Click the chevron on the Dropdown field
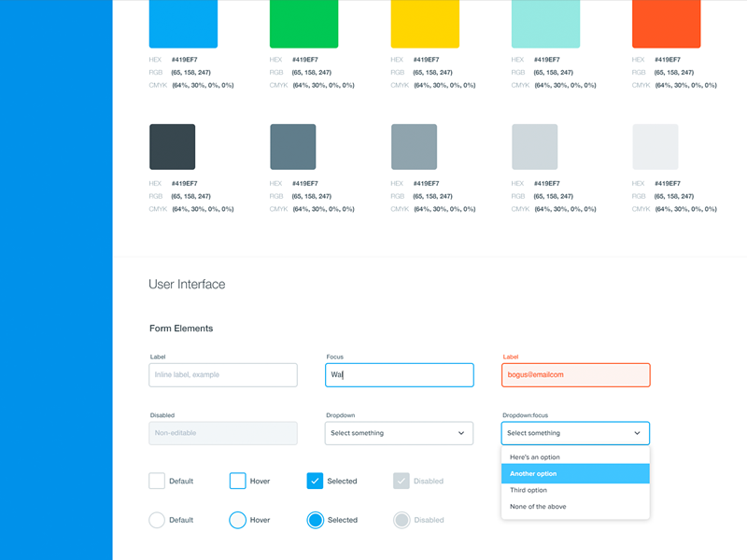The image size is (747, 560). pos(460,433)
